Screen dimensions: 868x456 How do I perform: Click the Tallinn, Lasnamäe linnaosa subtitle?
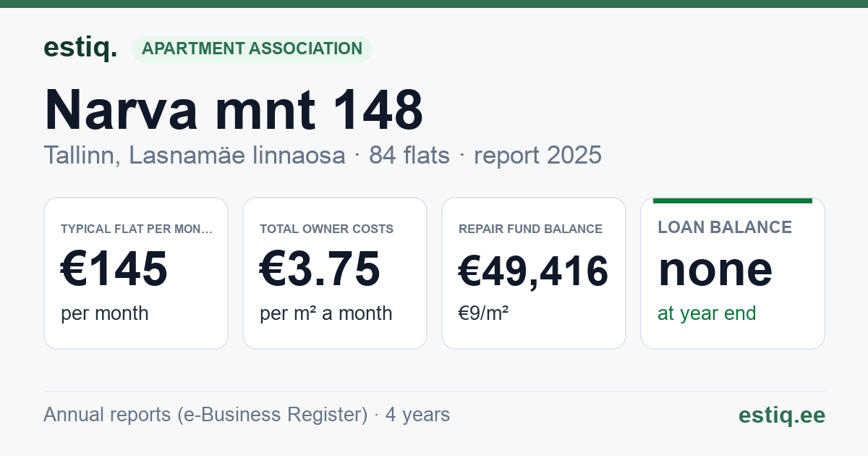[x=194, y=155]
